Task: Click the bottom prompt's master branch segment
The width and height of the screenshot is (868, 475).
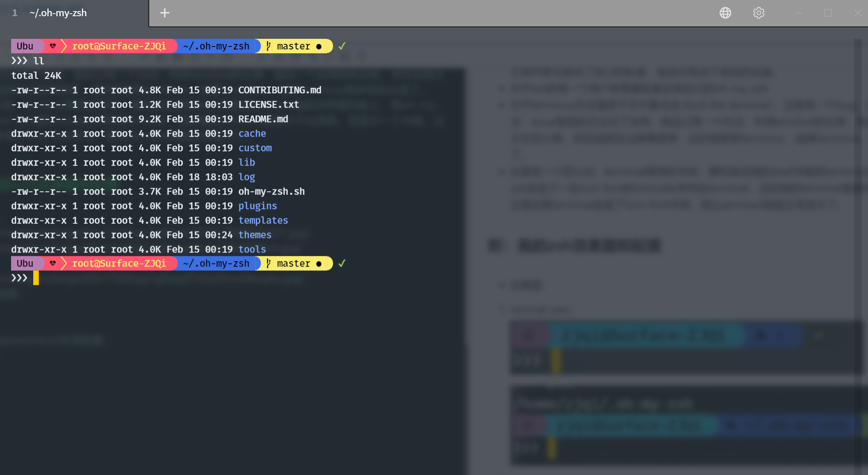Action: tap(294, 264)
